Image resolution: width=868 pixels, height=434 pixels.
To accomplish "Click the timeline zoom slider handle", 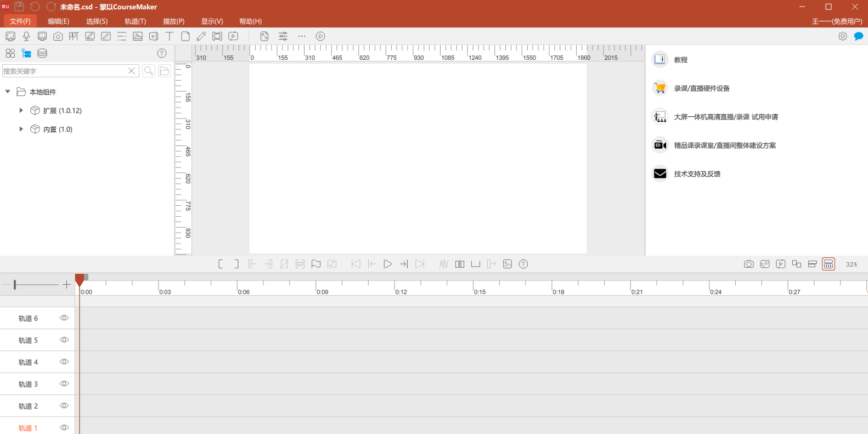I will [15, 284].
